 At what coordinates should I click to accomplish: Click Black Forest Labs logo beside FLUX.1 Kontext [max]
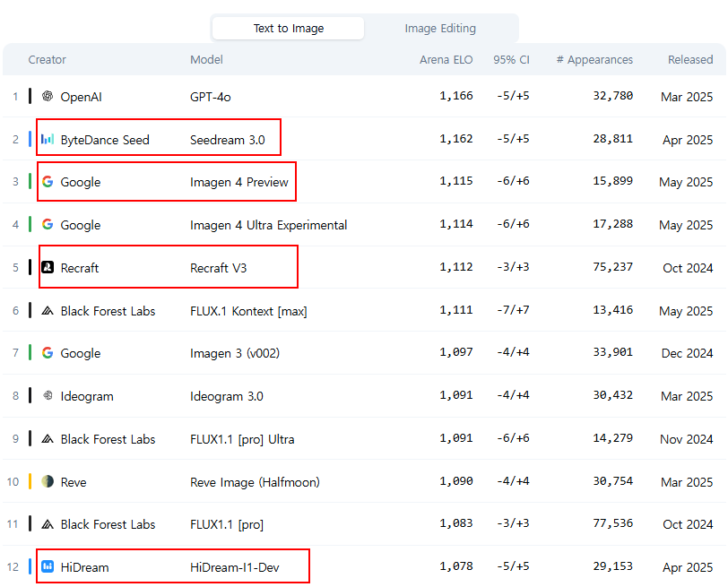(x=48, y=310)
